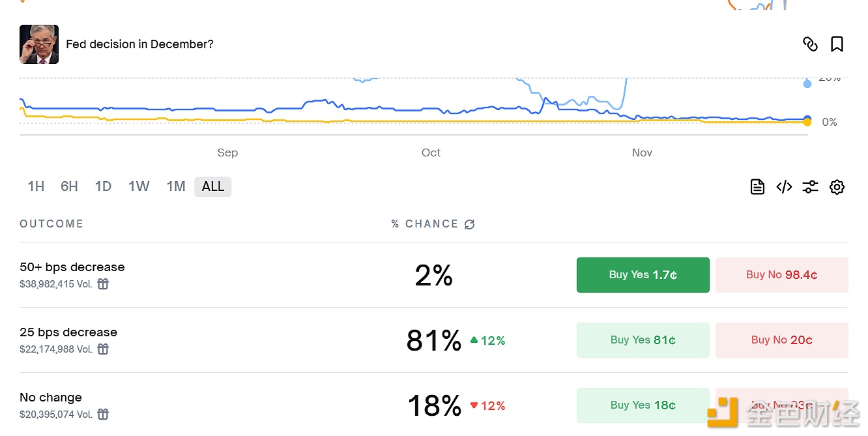Refresh the % Chance values
Screen dimensions: 868x436
point(469,224)
